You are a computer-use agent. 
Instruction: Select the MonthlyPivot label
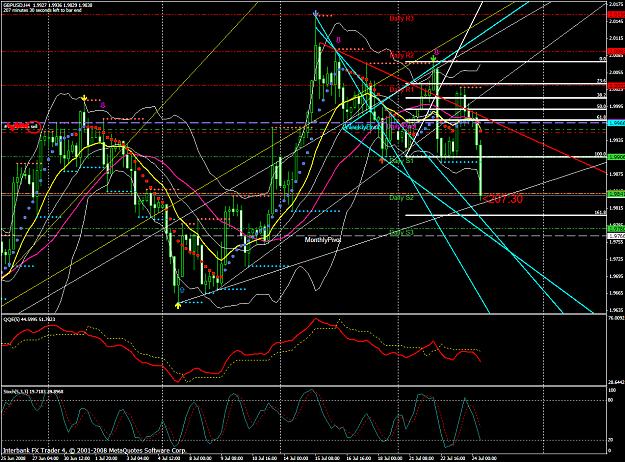(x=323, y=240)
